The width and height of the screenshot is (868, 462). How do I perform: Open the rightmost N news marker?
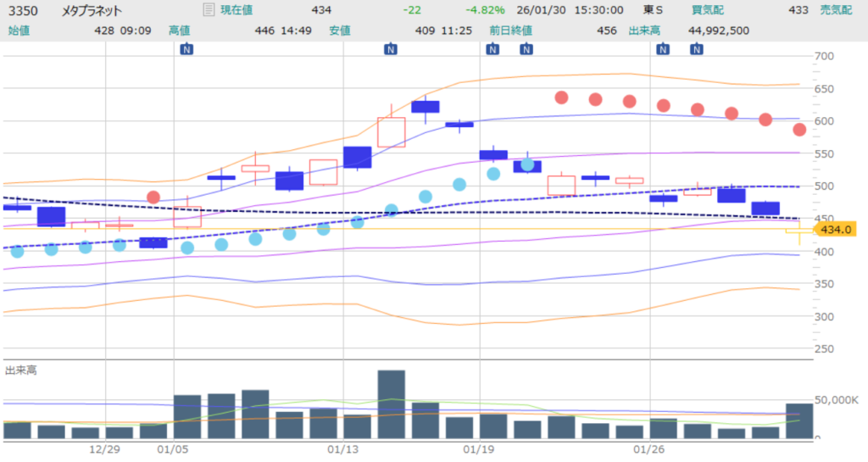[x=696, y=49]
